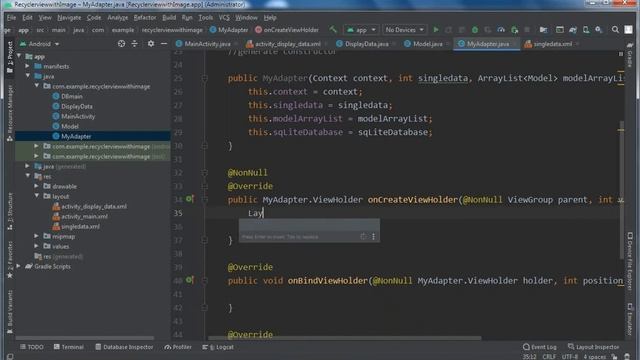The height and width of the screenshot is (360, 640).
Task: Click the Make Project hammer icon
Action: click(x=333, y=29)
